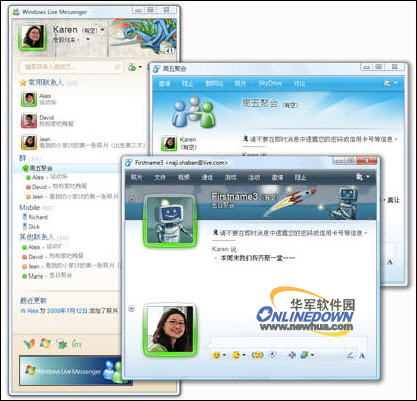
Task: Click the 'im' tab icon
Action: 76,344
